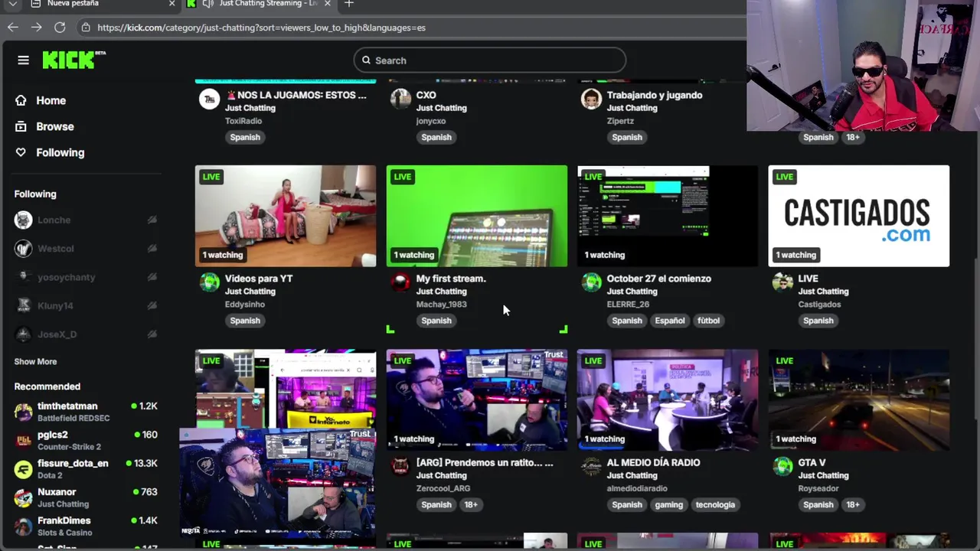Open Machay_1983 channel avatar

point(400,282)
